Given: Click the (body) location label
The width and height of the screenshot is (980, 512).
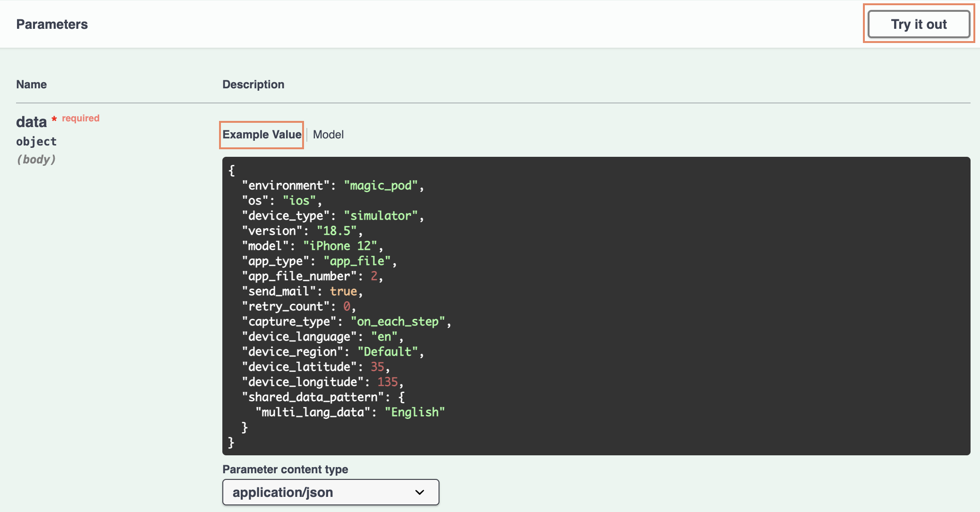Looking at the screenshot, I should [36, 159].
